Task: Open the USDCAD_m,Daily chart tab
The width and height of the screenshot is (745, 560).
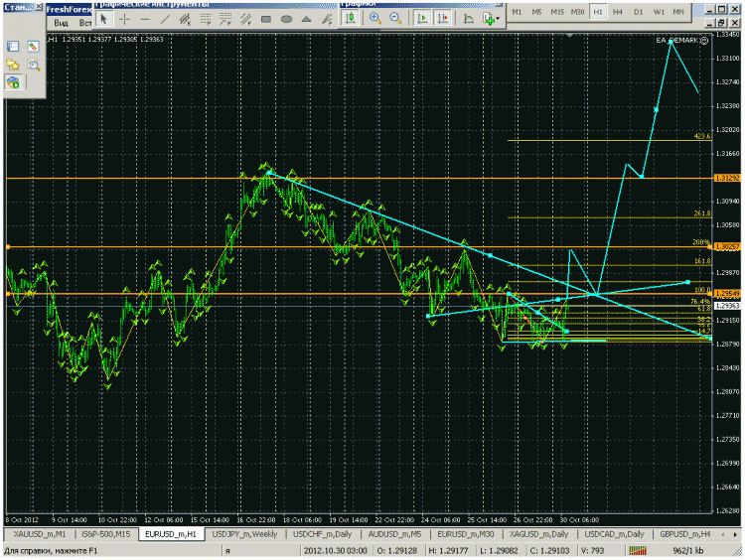Action: point(614,534)
